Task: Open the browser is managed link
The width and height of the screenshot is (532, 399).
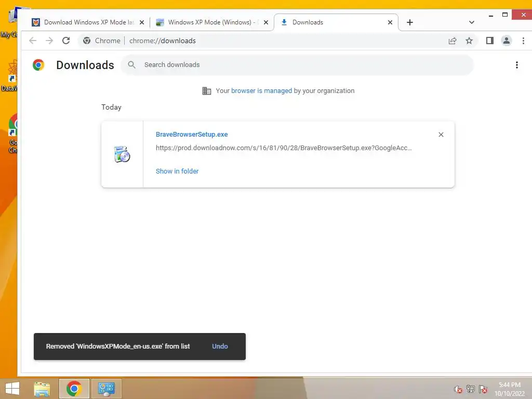Action: tap(261, 91)
